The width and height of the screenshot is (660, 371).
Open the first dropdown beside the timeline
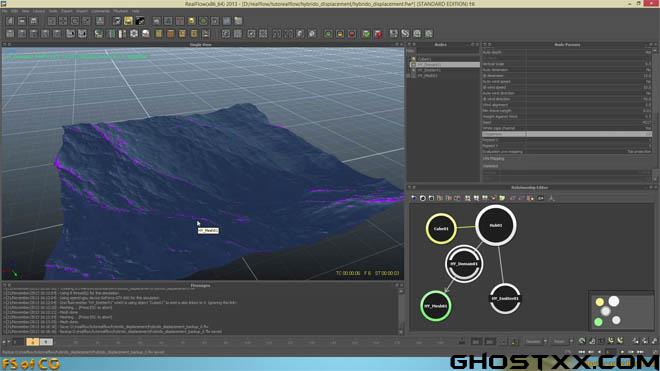coord(536,342)
